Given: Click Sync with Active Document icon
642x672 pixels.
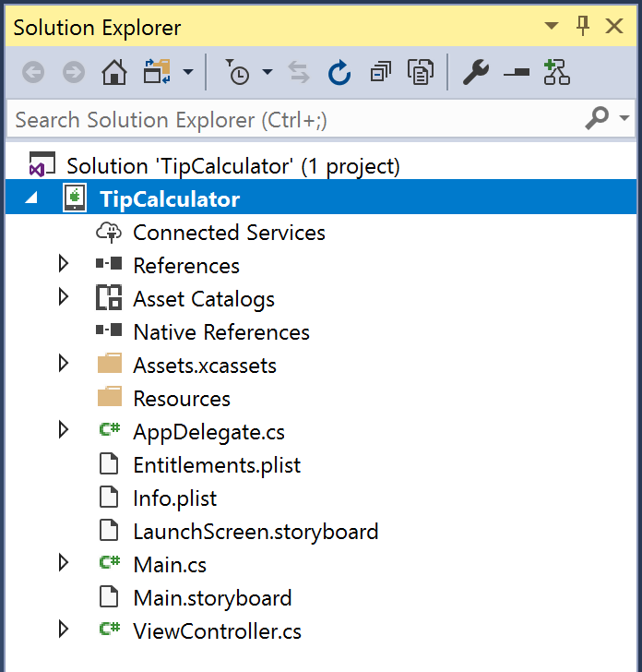Looking at the screenshot, I should point(299,72).
